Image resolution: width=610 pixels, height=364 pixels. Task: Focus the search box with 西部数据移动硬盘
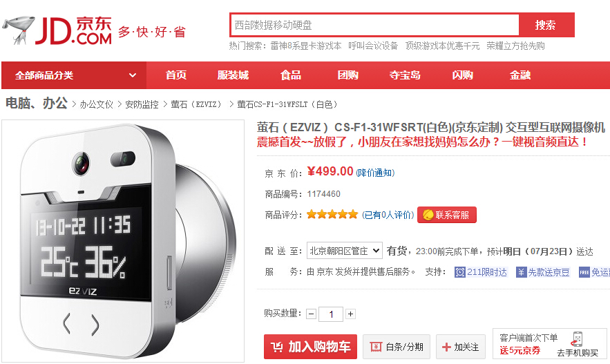(374, 25)
